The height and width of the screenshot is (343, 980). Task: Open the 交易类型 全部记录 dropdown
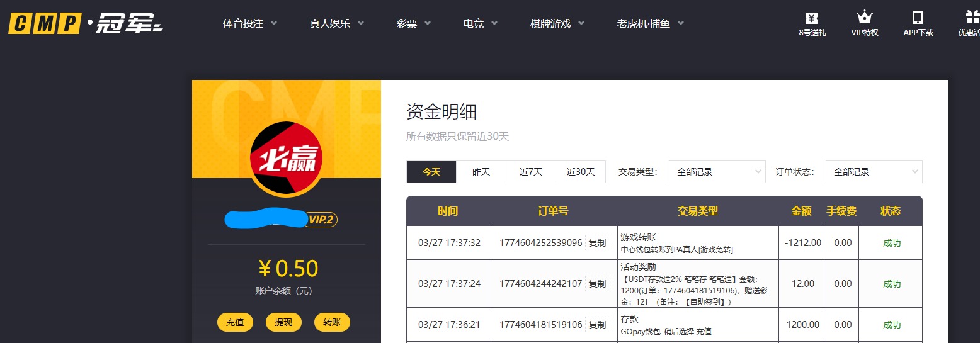tap(717, 172)
